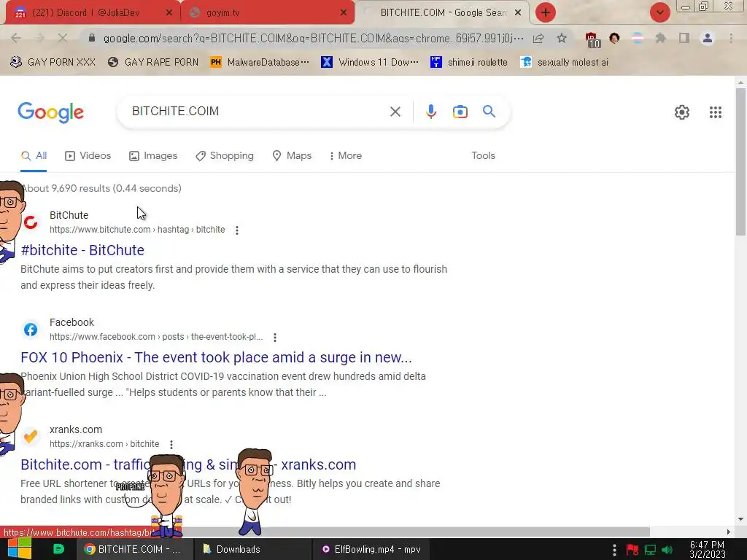
Task: Show hidden tray icons three-dot button
Action: tap(614, 550)
